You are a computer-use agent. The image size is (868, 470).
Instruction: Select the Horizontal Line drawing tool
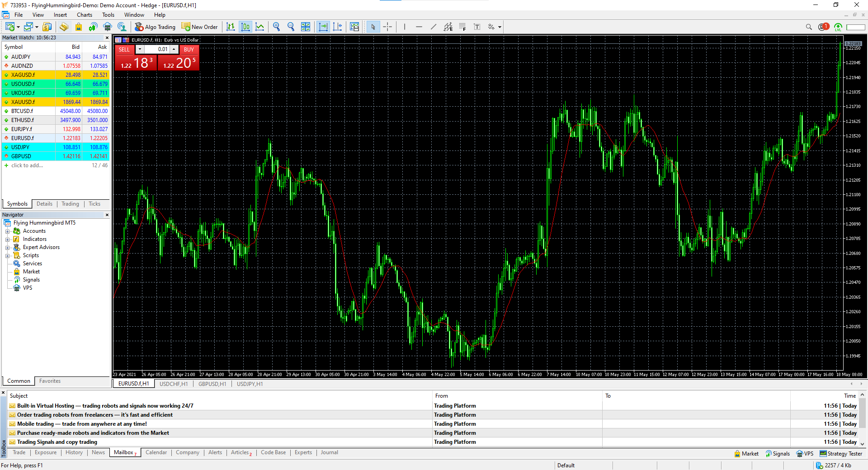pyautogui.click(x=419, y=27)
